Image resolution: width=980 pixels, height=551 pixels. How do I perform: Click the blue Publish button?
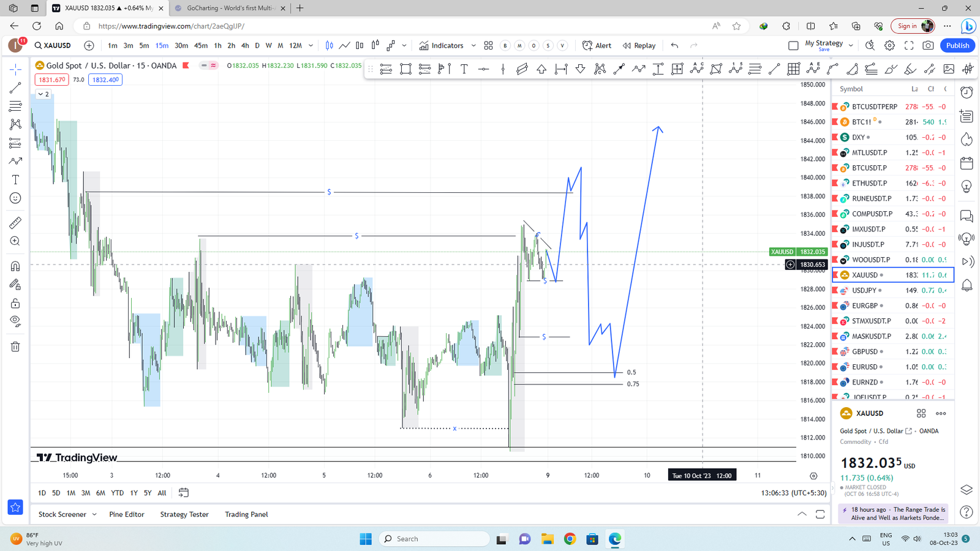tap(957, 45)
